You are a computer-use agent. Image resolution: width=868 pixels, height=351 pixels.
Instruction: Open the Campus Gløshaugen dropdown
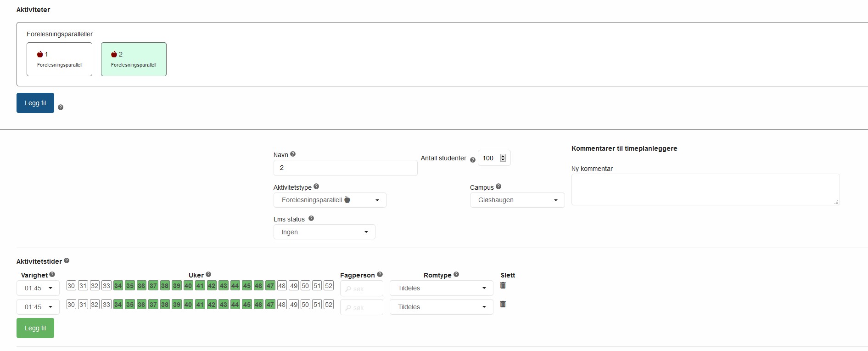click(517, 200)
